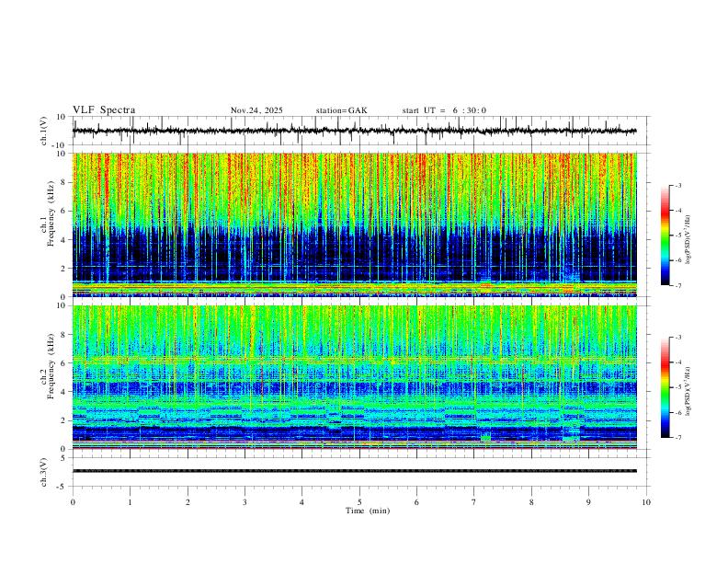
Task: Click the time axis tick label "7"
Action: click(474, 502)
